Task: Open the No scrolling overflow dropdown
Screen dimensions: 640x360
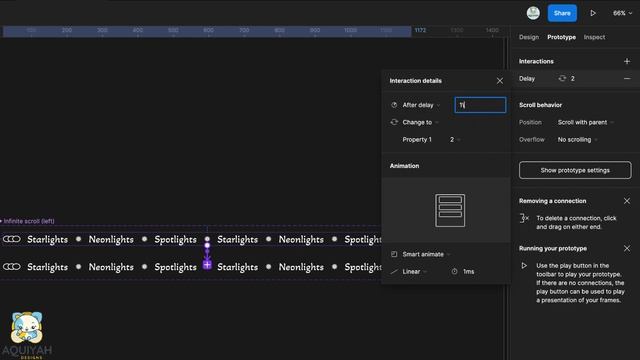Action: click(578, 140)
